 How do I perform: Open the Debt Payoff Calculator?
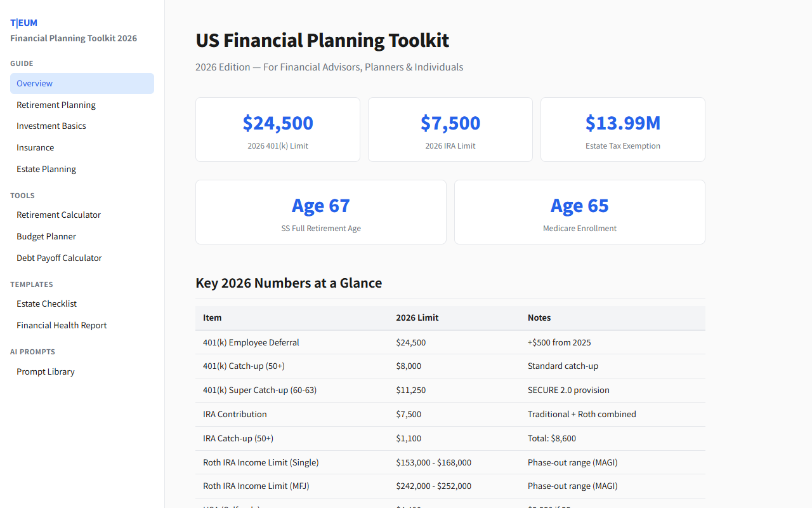pos(59,258)
